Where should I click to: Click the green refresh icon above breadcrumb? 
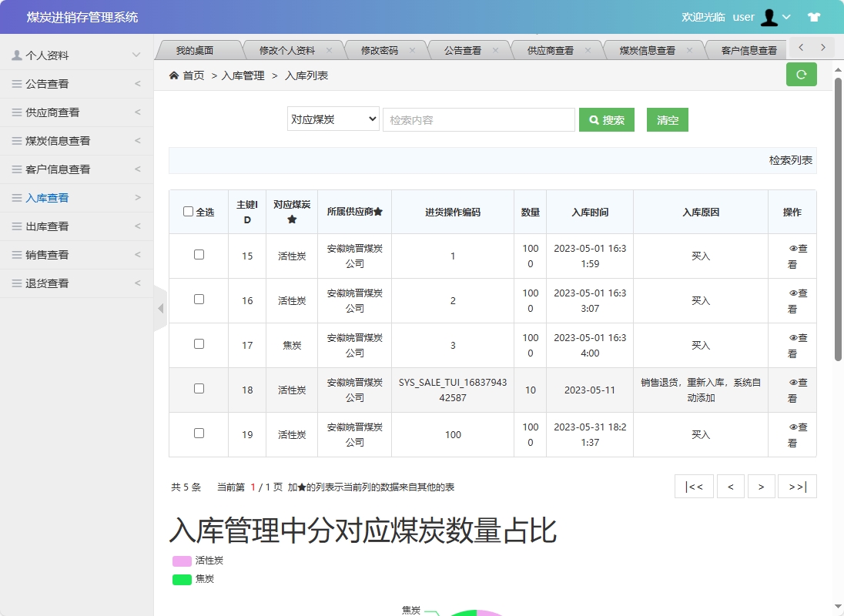[x=800, y=75]
